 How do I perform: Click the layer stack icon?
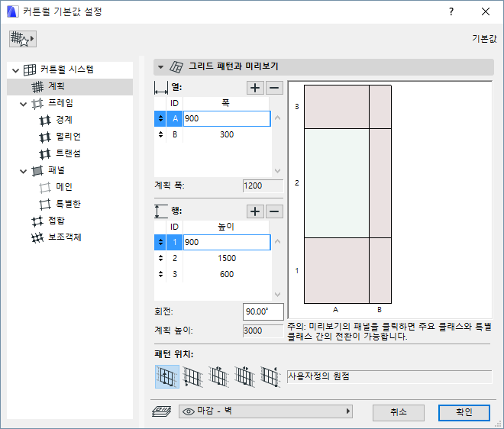tap(162, 411)
